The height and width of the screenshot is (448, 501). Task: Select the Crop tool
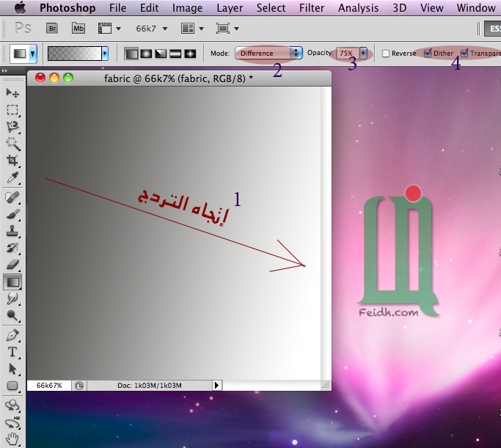coord(12,161)
